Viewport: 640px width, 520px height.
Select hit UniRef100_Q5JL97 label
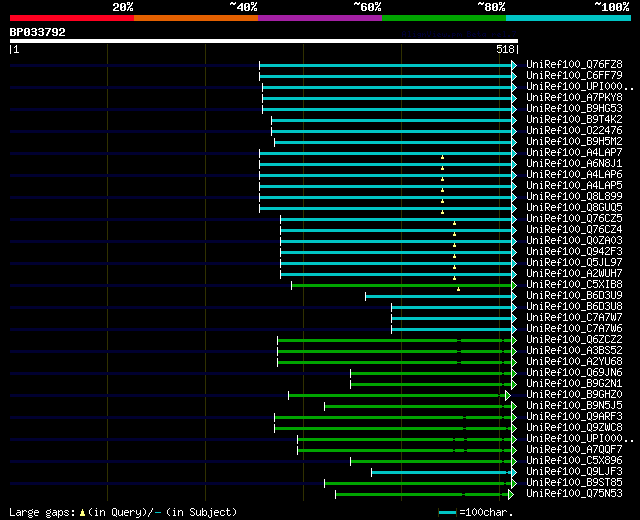[574, 263]
